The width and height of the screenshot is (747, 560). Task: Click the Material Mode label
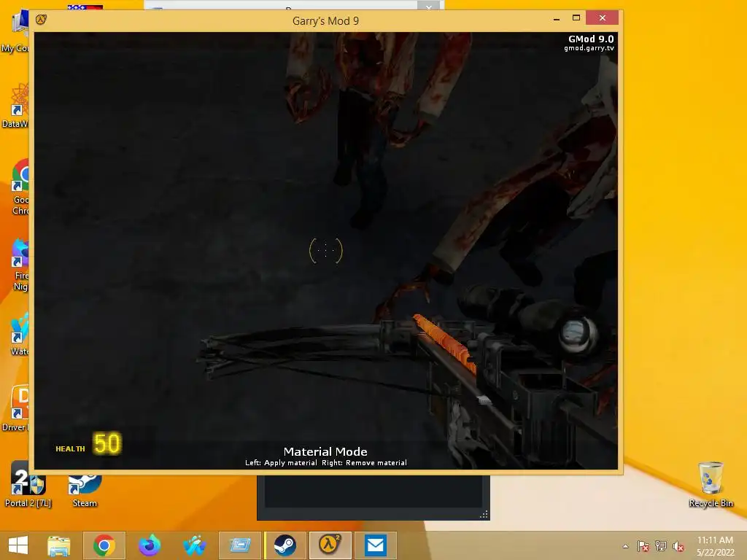click(325, 451)
